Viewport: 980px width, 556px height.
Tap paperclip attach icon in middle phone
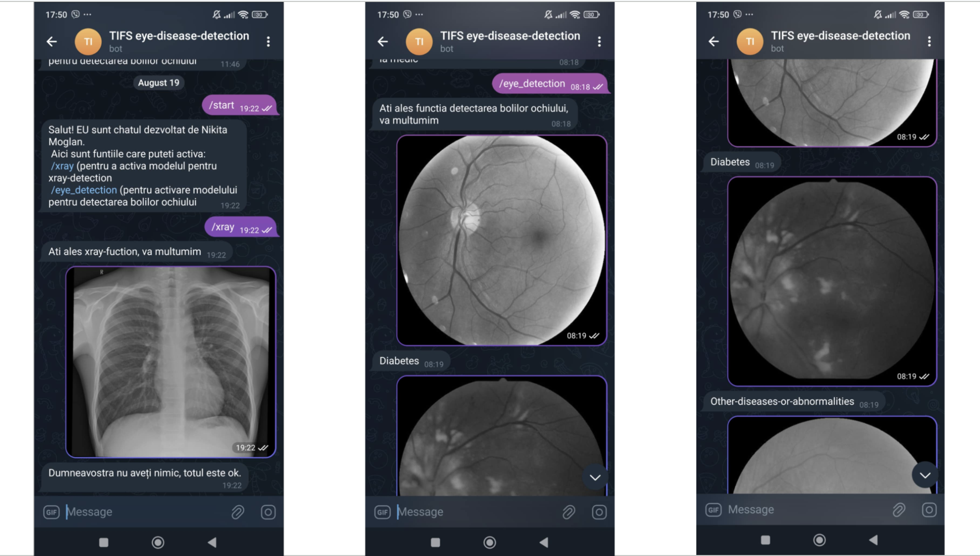(x=569, y=511)
